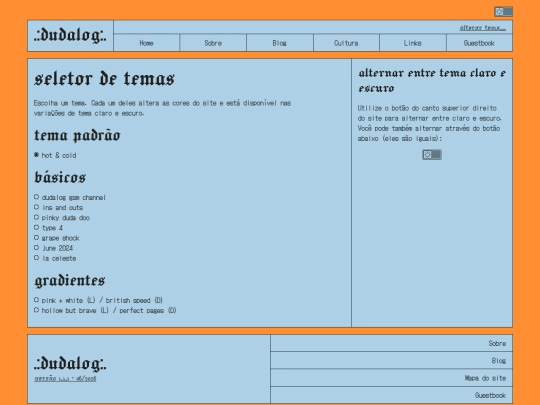Select pink + white / british speed gradient

click(x=37, y=300)
